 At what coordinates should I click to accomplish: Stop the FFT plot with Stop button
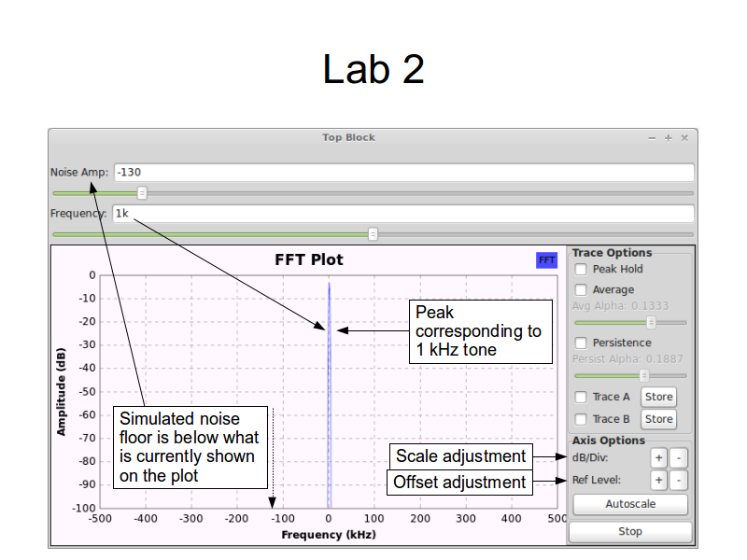630,531
